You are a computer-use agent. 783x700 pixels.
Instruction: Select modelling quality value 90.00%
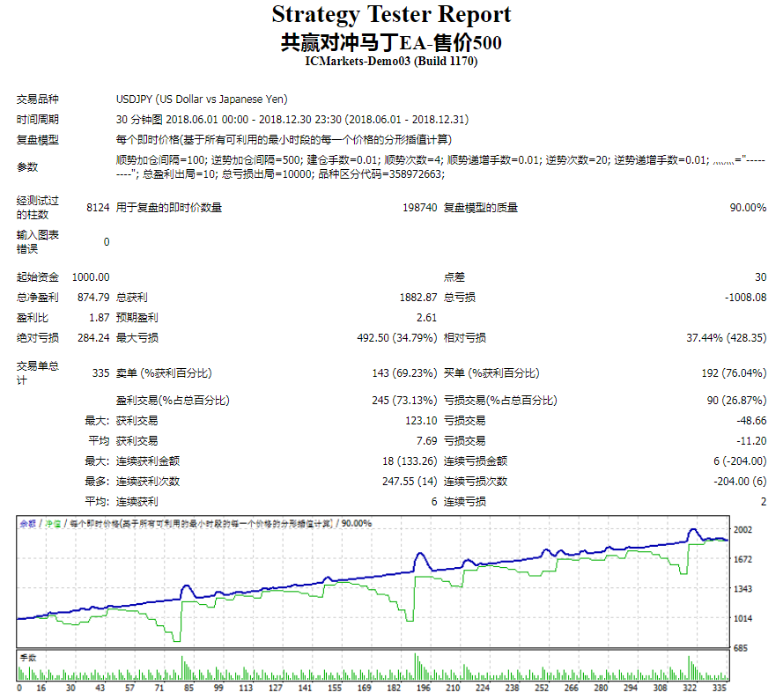748,208
